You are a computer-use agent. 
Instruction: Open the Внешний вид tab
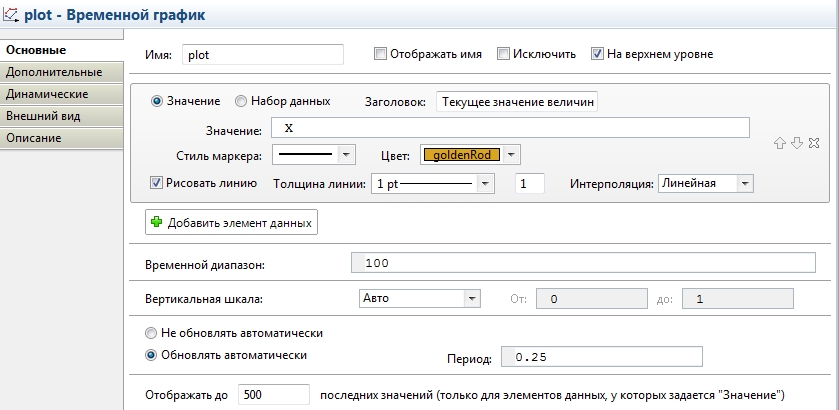coord(62,116)
